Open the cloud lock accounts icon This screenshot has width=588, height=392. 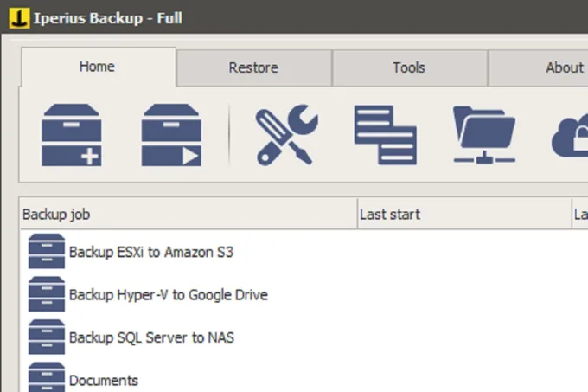570,136
